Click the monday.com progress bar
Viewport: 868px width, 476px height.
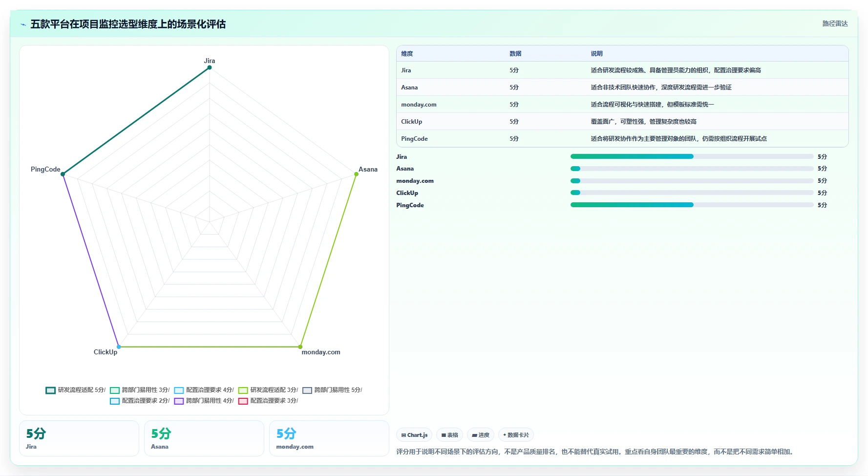pyautogui.click(x=692, y=181)
